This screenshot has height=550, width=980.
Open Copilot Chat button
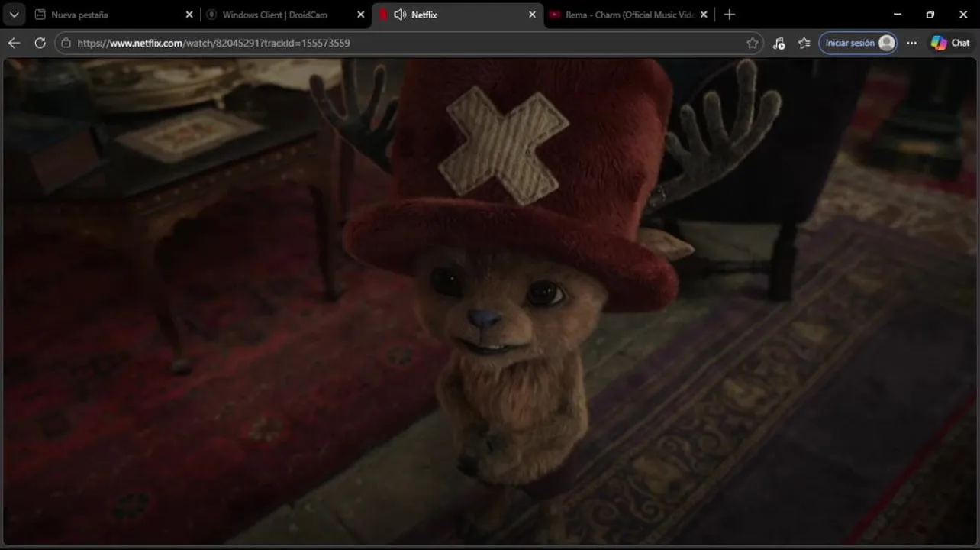coord(950,43)
